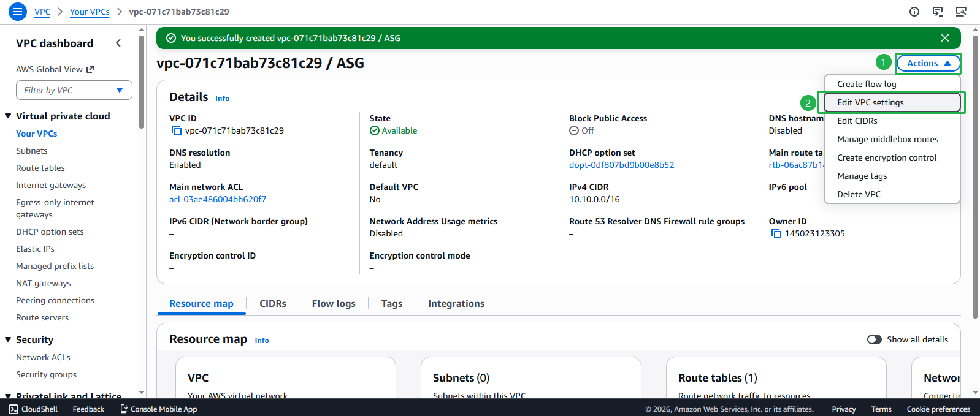Open the Tags tab
This screenshot has height=416, width=980.
[x=392, y=304]
